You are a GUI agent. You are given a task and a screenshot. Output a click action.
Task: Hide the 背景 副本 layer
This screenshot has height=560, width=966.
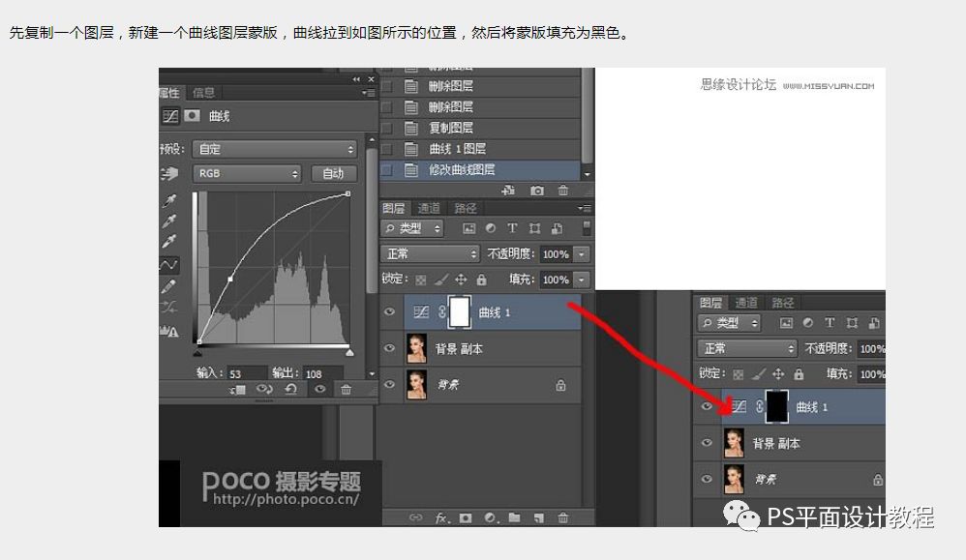[x=390, y=348]
